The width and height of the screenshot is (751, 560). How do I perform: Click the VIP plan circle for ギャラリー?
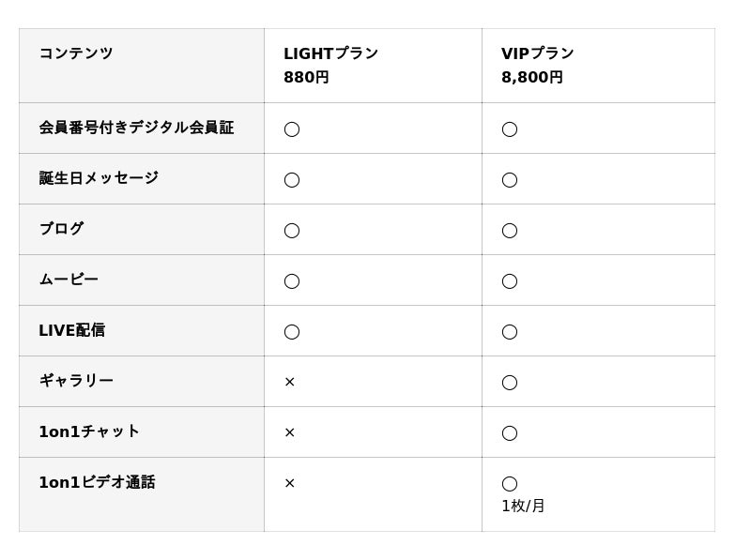pos(510,382)
